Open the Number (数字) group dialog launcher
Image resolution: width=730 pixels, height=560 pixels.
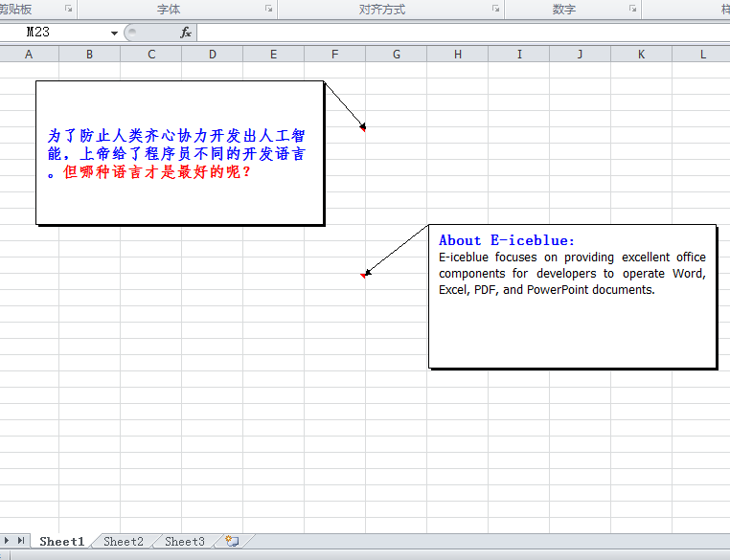pos(632,9)
